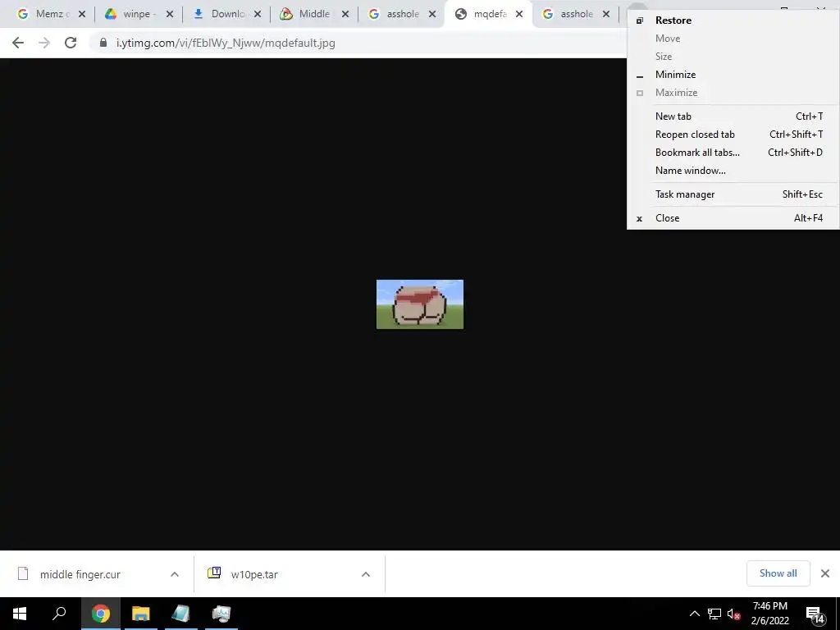The image size is (840, 630).
Task: Expand options for w10pe.tar download
Action: coord(366,574)
